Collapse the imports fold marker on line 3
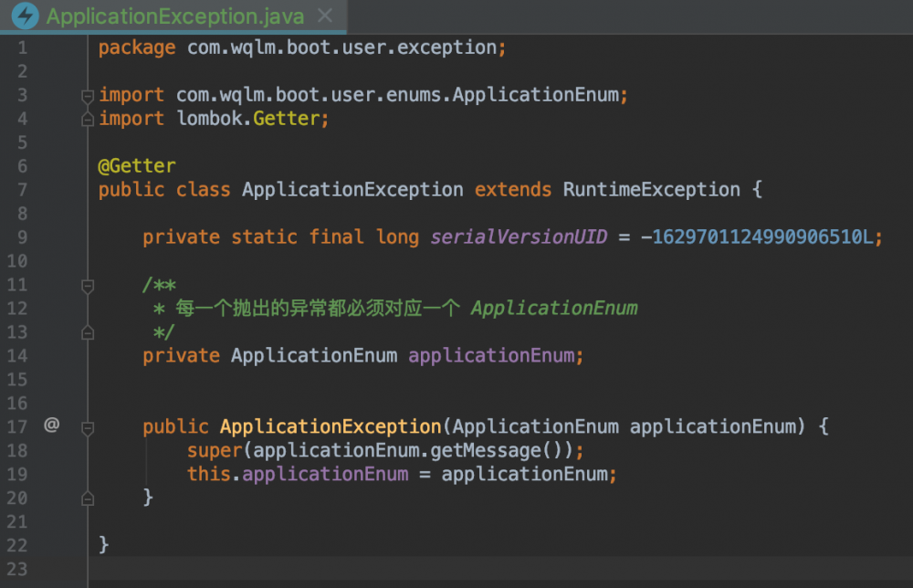913x588 pixels. 88,95
